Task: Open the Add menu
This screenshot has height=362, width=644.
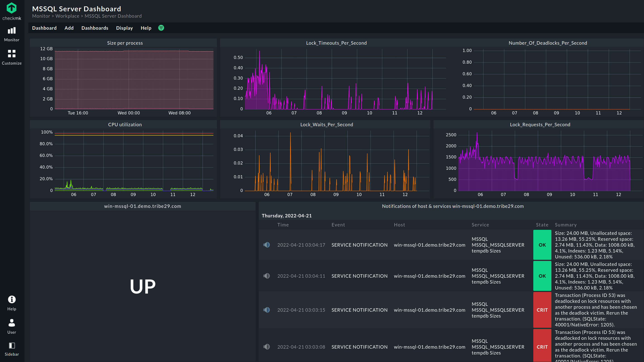Action: click(69, 28)
